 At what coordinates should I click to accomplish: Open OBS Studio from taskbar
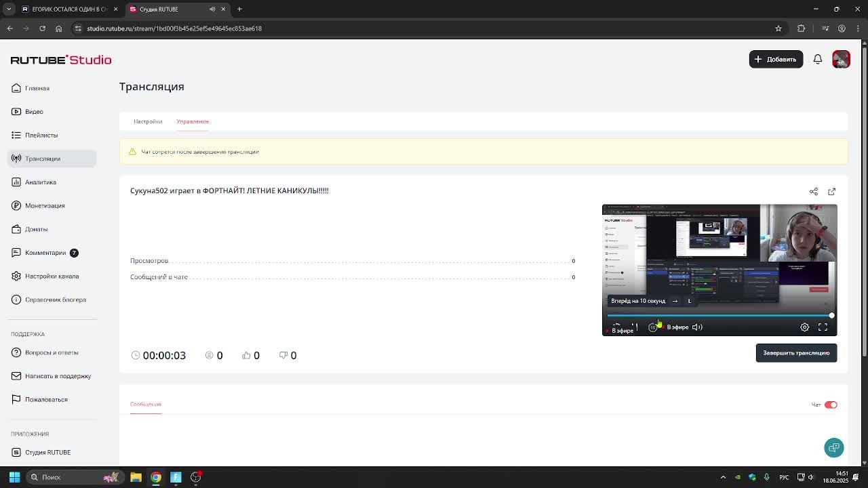coord(195,477)
